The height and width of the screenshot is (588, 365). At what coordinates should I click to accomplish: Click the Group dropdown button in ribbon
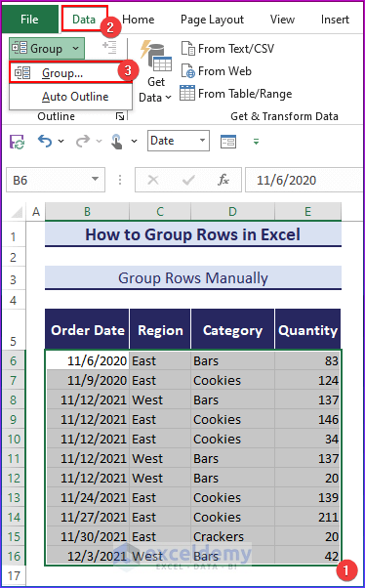47,49
